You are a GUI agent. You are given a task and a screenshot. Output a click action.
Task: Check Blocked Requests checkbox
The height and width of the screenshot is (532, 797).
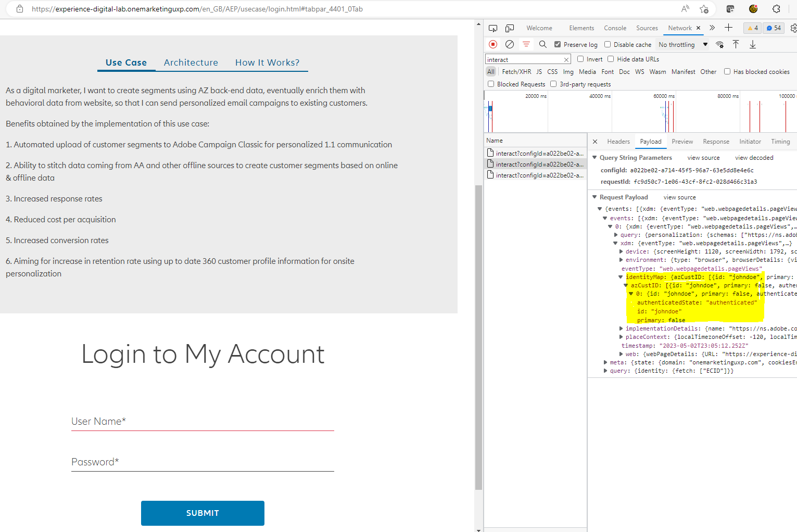tap(491, 84)
